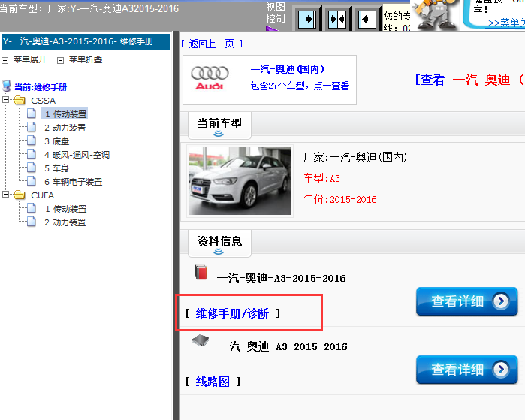Image resolution: width=525 pixels, height=420 pixels.
Task: Click the page icon for CSSA 2 动力装置
Action: (32, 127)
